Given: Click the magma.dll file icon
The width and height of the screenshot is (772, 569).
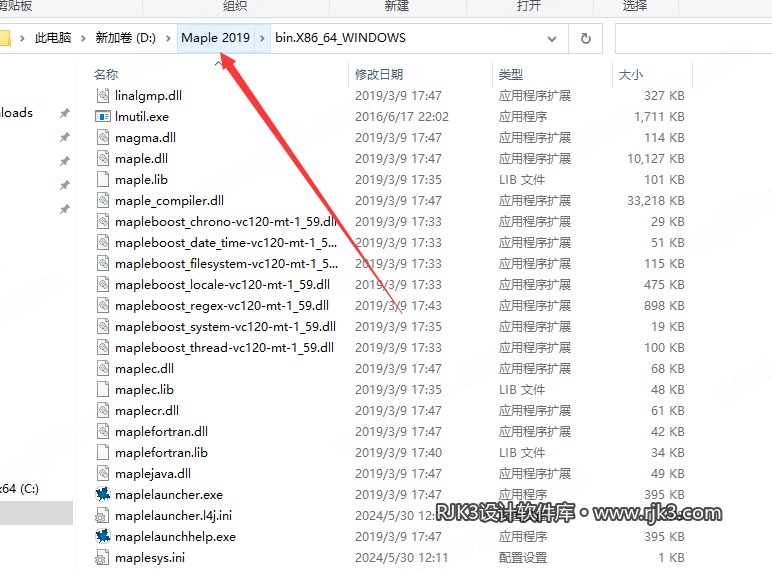Looking at the screenshot, I should (102, 137).
